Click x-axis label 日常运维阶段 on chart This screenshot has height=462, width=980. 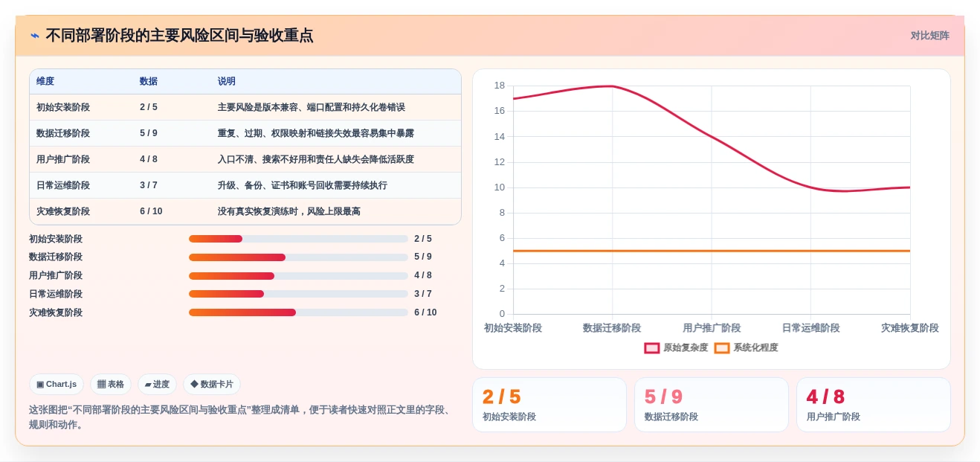click(810, 328)
